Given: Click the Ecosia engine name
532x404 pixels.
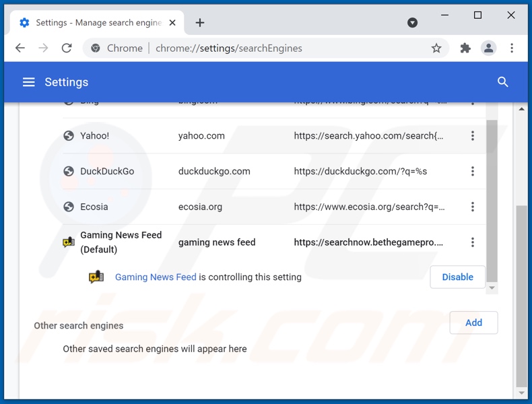Looking at the screenshot, I should click(94, 207).
